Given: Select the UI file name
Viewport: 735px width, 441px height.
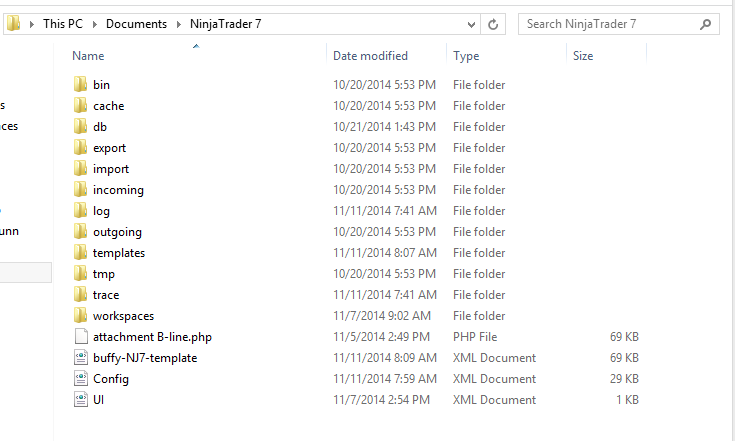Looking at the screenshot, I should [x=98, y=400].
